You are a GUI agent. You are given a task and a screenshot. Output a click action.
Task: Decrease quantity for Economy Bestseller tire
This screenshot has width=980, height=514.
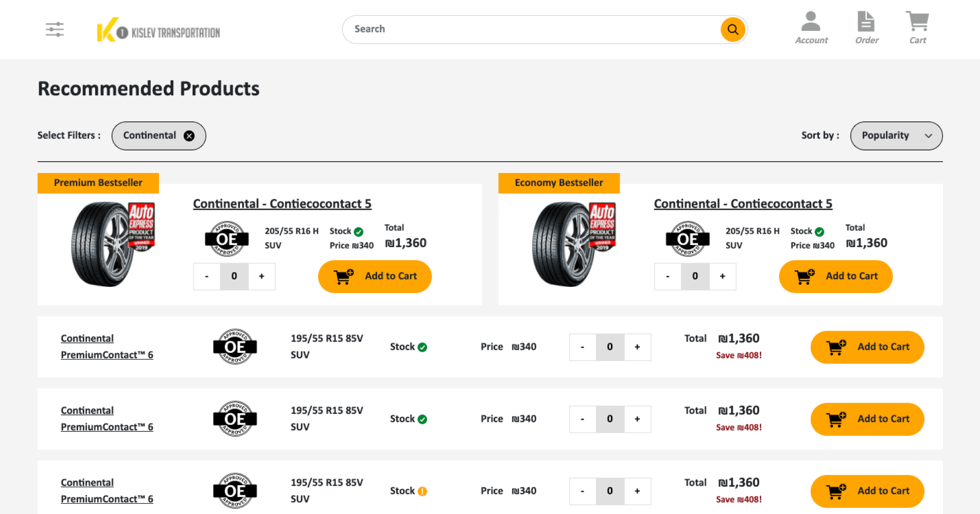668,277
